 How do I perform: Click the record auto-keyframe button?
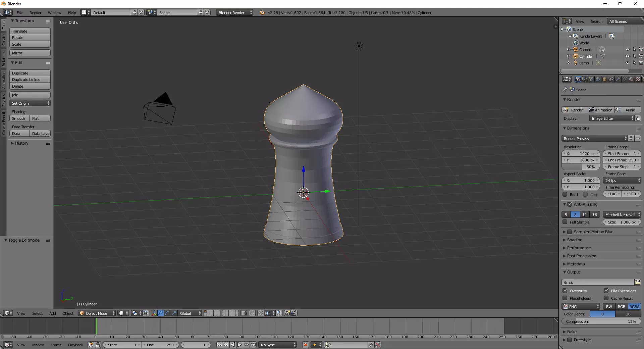[x=305, y=345]
